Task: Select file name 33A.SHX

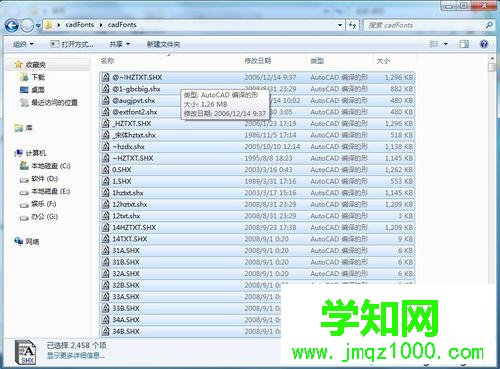Action: pyautogui.click(x=126, y=297)
